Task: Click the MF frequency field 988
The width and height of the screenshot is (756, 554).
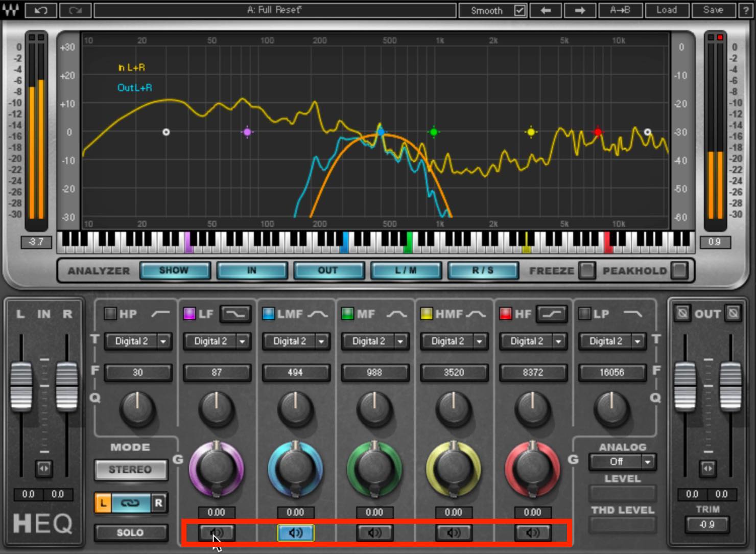Action: pos(374,373)
